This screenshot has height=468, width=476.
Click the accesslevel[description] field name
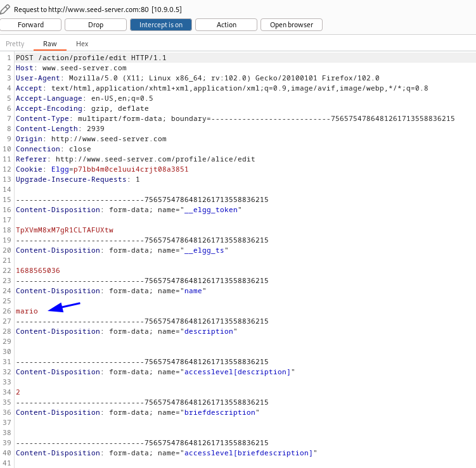tap(238, 372)
